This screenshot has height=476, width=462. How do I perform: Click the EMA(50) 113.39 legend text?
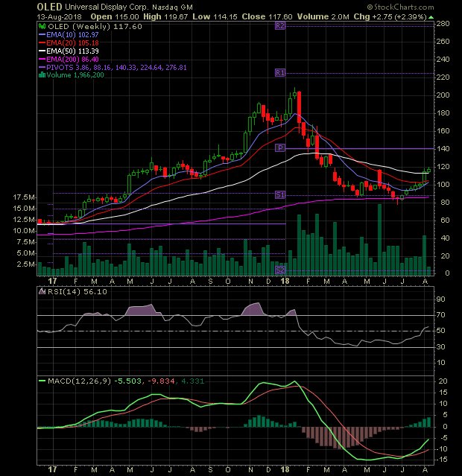(x=72, y=51)
